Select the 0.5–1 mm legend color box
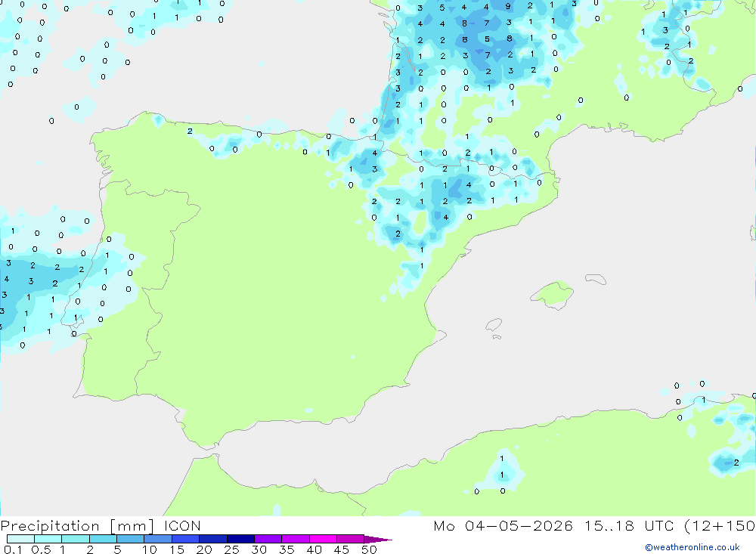Screen dimensions: 756x554 tap(48, 539)
